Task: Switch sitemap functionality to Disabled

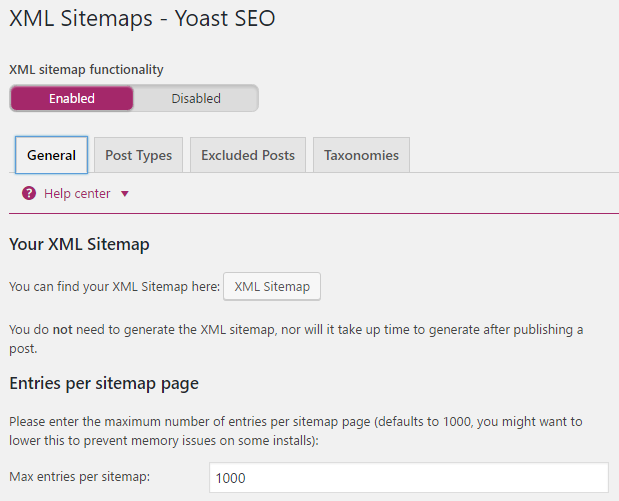Action: 196,98
